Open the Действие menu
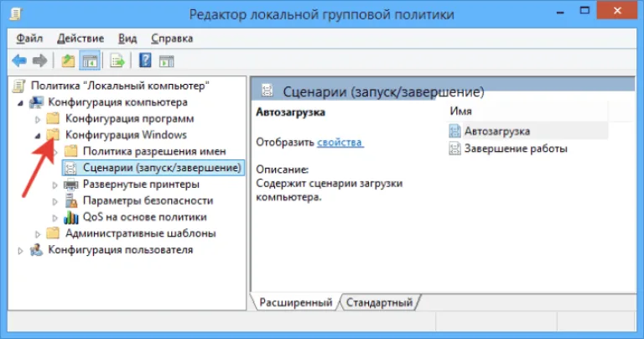This screenshot has height=339, width=644. point(80,39)
